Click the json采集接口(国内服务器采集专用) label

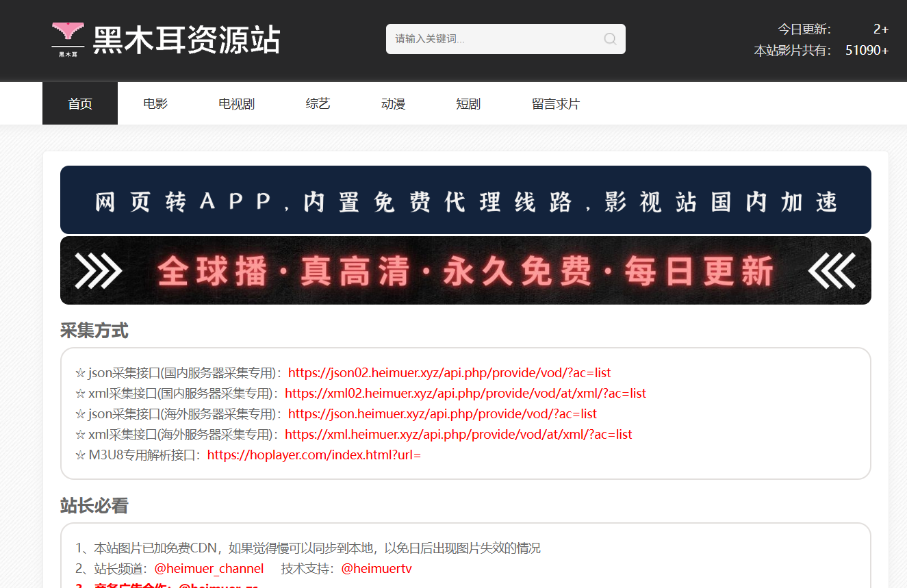coord(179,373)
